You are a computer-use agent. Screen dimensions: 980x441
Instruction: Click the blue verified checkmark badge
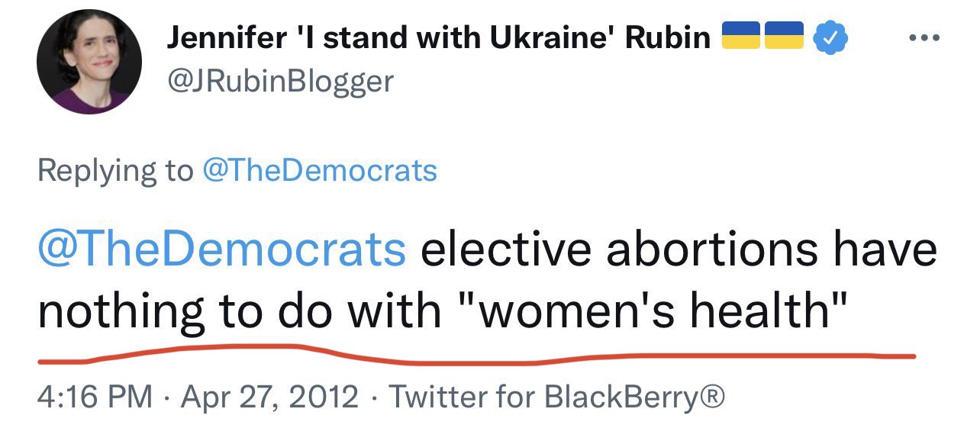click(827, 37)
